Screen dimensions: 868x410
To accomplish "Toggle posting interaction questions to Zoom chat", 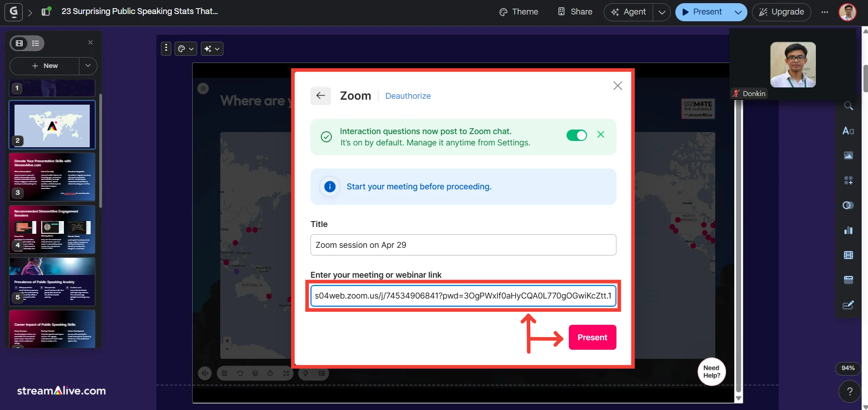I will pos(577,135).
